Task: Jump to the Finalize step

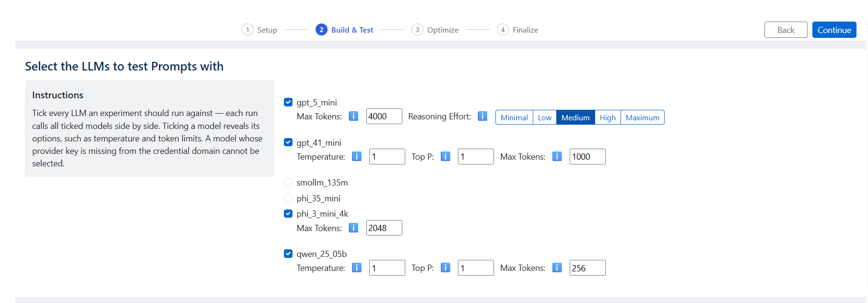Action: click(x=517, y=30)
